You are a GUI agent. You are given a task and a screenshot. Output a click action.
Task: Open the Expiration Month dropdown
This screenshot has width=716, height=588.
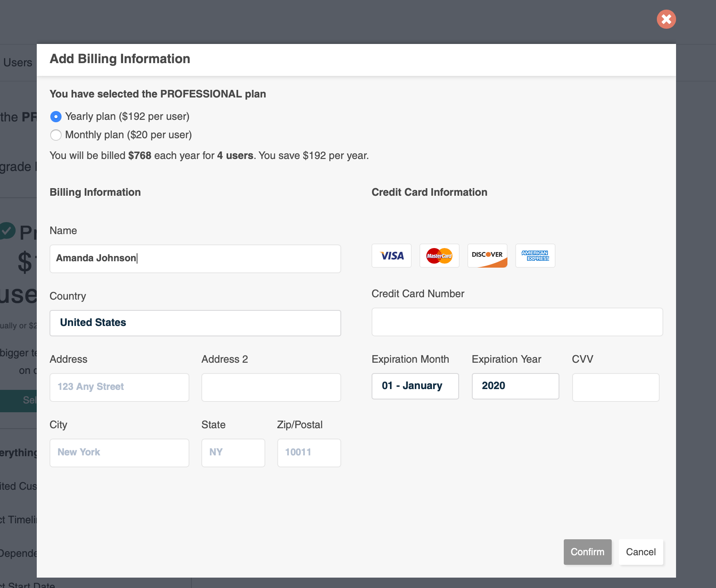(x=415, y=386)
